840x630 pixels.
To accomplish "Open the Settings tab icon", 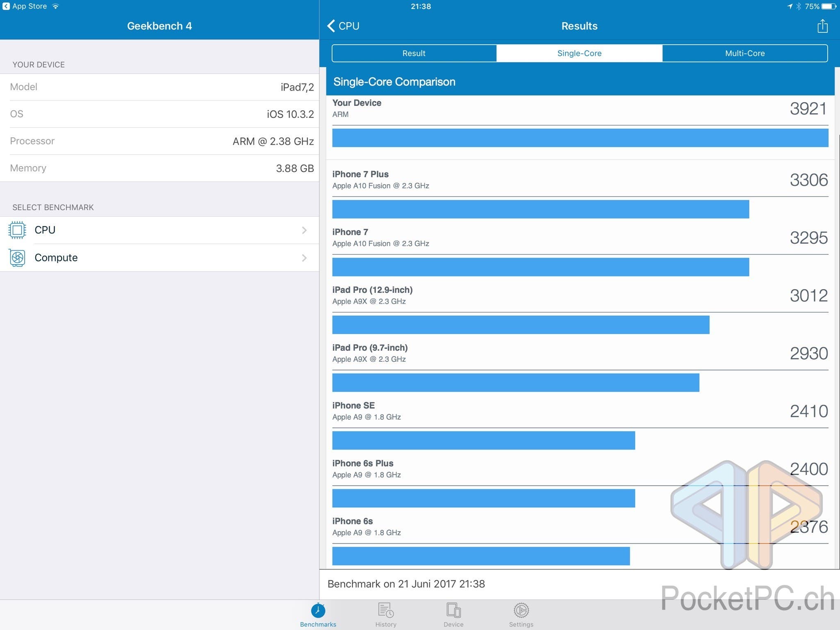I will point(521,610).
